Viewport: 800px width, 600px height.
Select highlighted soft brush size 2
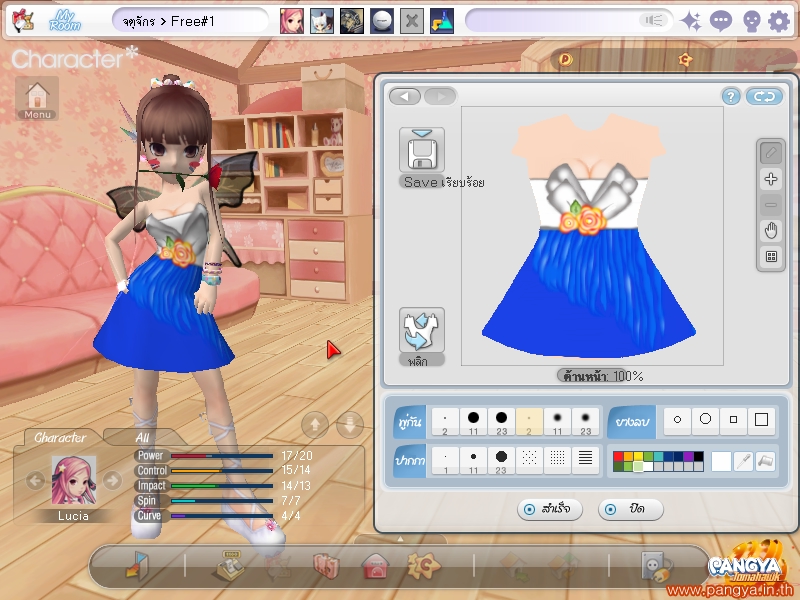tap(529, 422)
